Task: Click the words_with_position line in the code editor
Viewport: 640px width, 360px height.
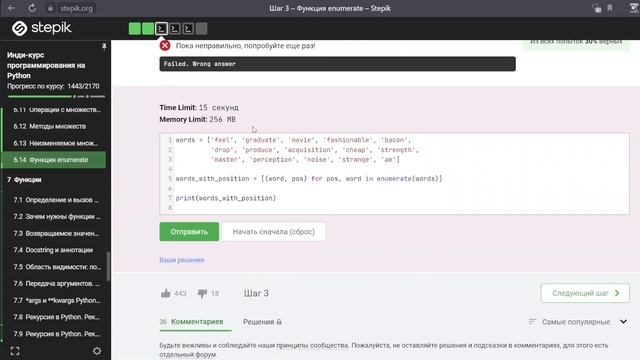Action: coord(309,178)
